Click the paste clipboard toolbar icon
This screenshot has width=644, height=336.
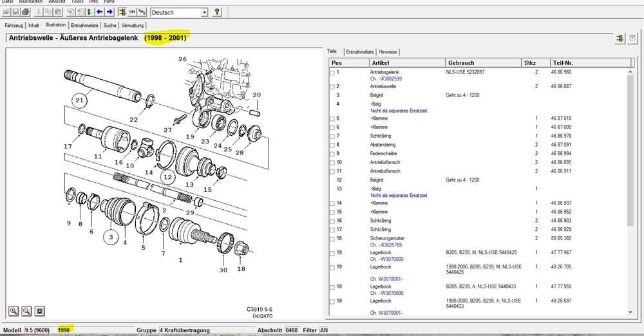click(x=58, y=12)
